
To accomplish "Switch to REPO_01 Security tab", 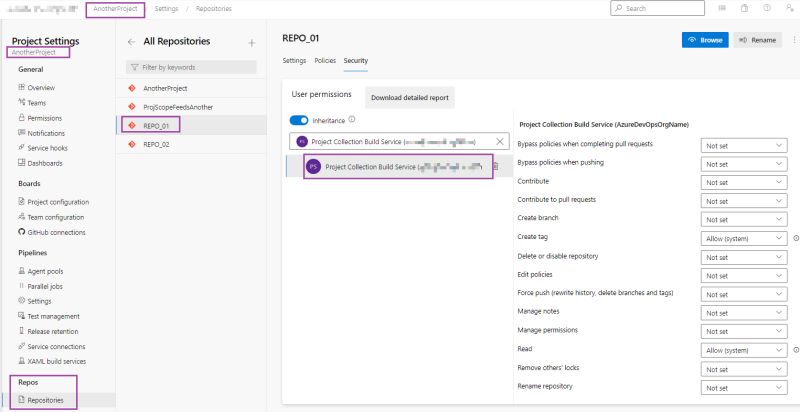I will point(356,61).
